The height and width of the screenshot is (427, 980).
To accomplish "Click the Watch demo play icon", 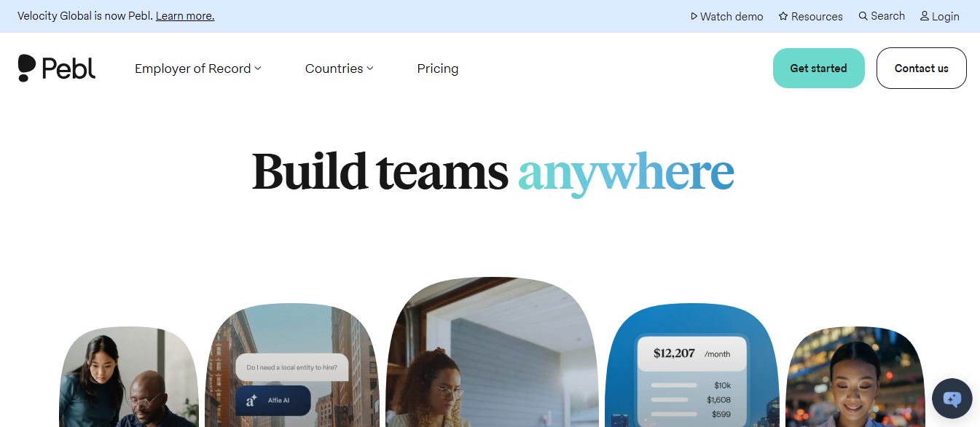I will [694, 16].
